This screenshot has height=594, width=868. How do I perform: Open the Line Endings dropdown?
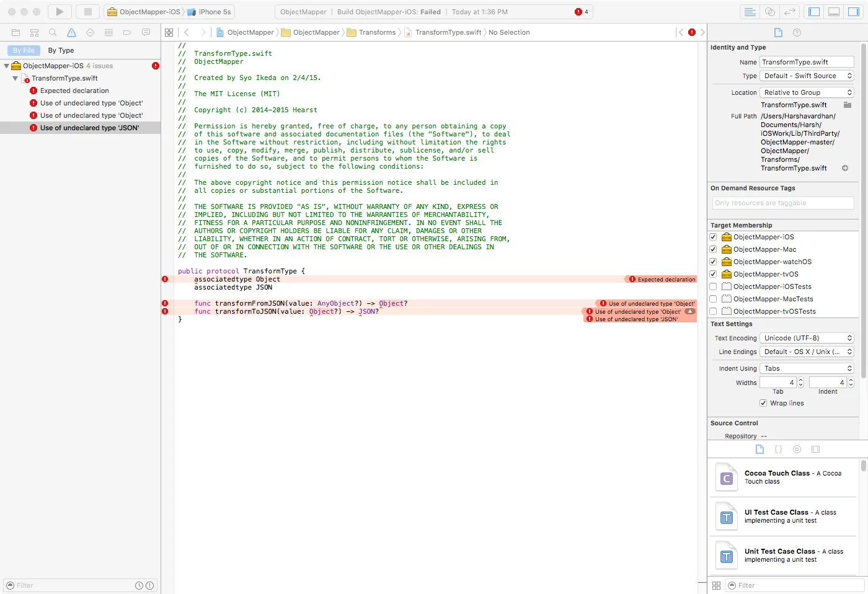(x=807, y=352)
